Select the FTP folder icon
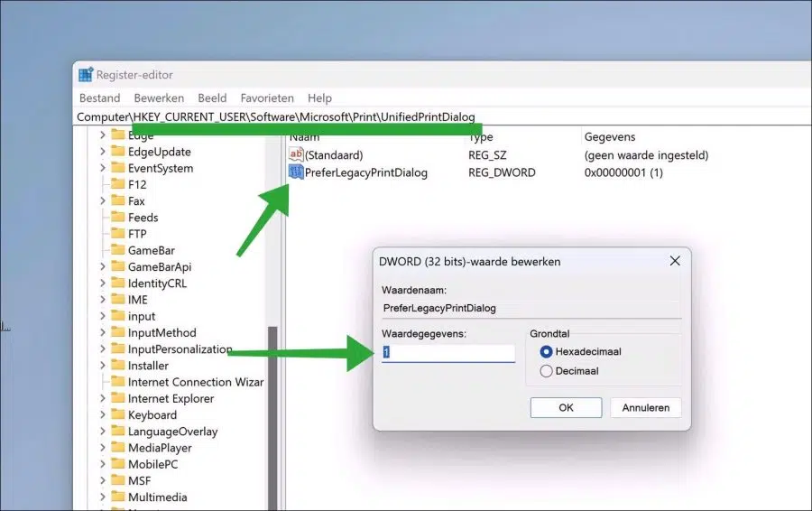The height and width of the screenshot is (511, 812). click(118, 234)
